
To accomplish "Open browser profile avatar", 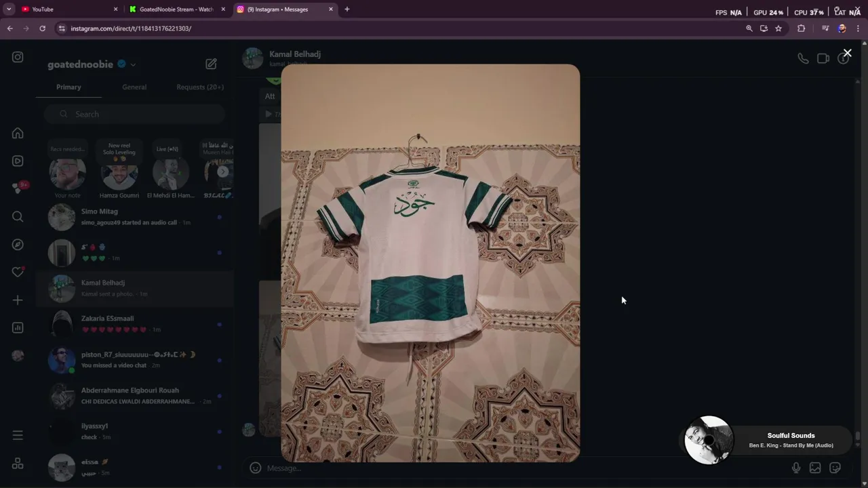I will coord(842,28).
